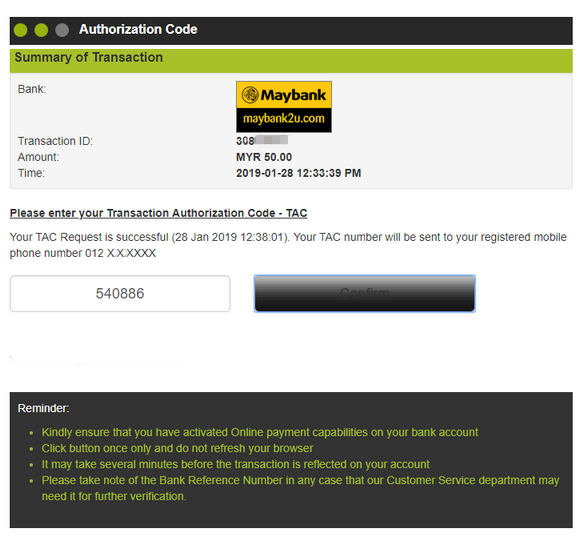
Task: Click the Maybank logo image
Action: [x=284, y=107]
